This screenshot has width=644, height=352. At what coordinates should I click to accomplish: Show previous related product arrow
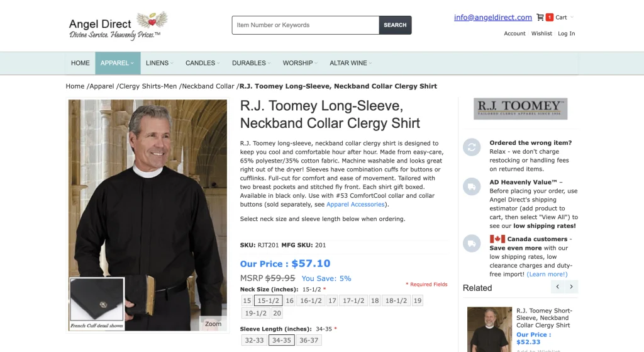557,287
